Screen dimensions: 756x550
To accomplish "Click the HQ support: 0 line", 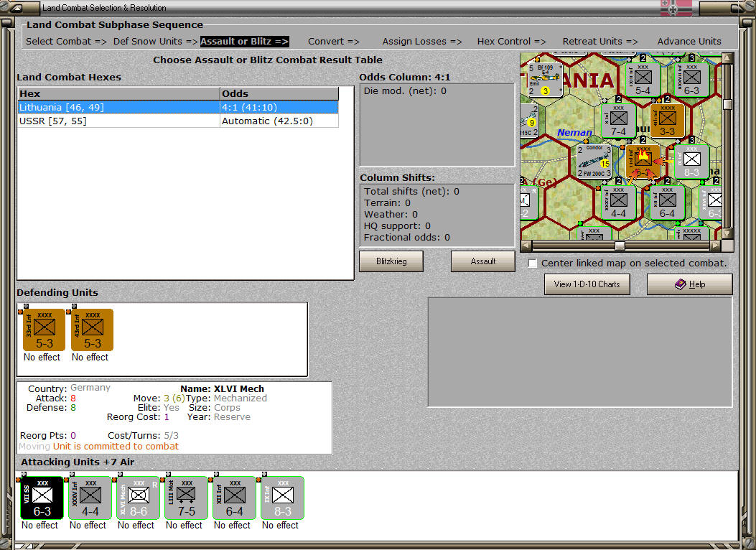I will (x=397, y=226).
